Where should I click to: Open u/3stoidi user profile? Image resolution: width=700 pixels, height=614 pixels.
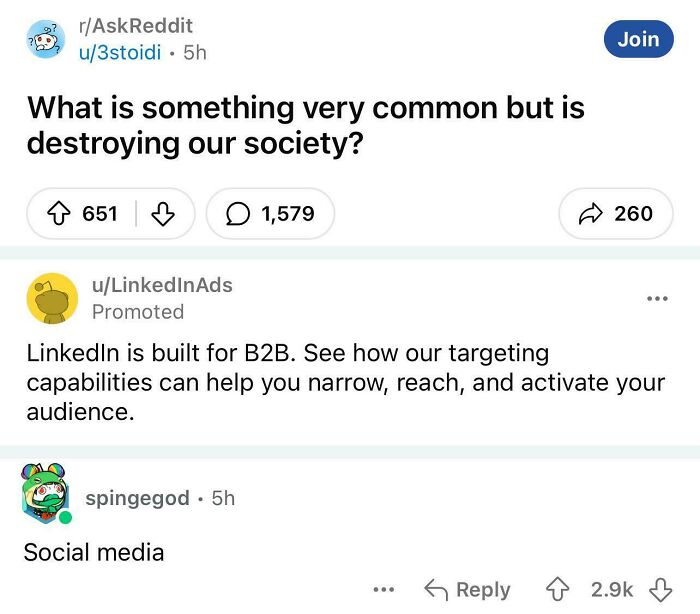pyautogui.click(x=120, y=52)
